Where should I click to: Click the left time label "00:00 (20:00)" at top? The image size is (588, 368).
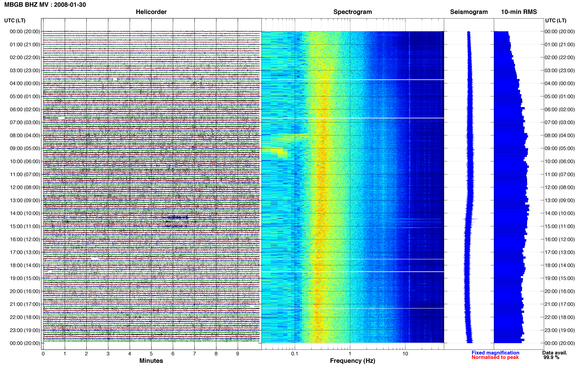click(x=25, y=32)
